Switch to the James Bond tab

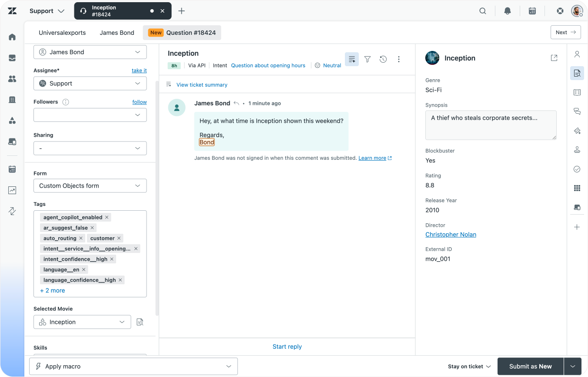pos(117,33)
